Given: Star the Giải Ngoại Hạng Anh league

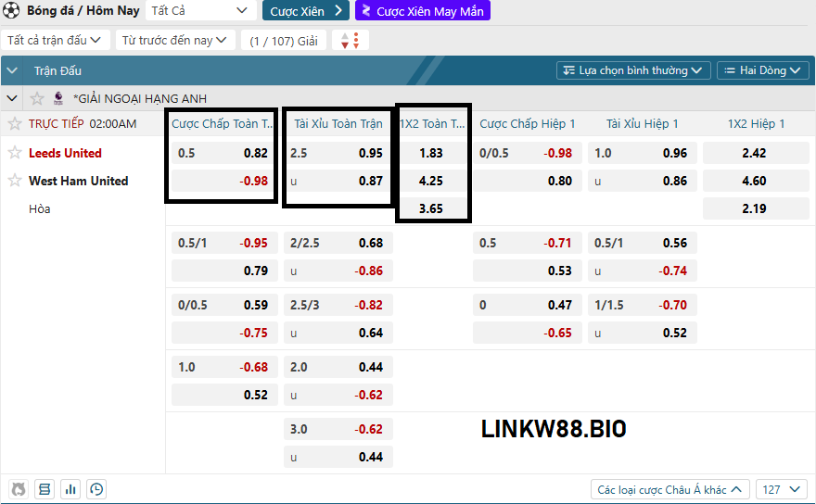Looking at the screenshot, I should [x=37, y=98].
